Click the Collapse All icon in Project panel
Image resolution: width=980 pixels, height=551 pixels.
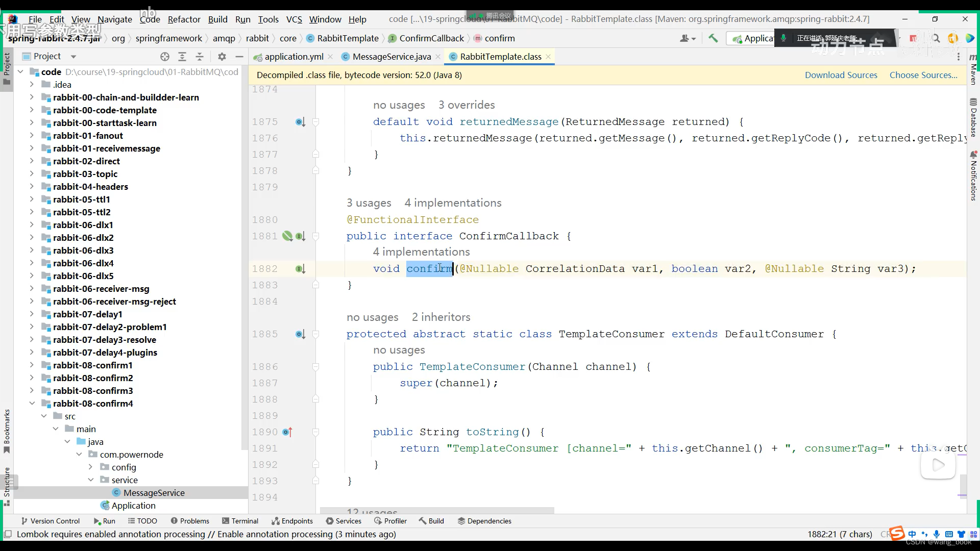pyautogui.click(x=200, y=57)
